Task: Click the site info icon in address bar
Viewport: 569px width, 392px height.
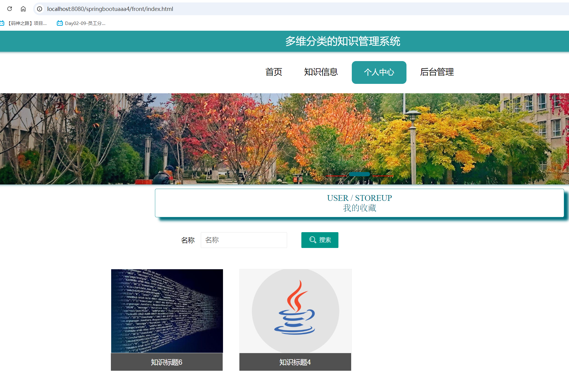Action: coord(39,9)
